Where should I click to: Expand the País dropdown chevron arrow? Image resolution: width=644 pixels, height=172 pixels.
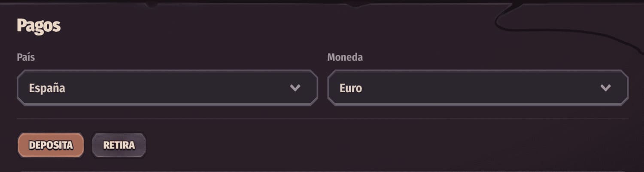click(x=295, y=88)
